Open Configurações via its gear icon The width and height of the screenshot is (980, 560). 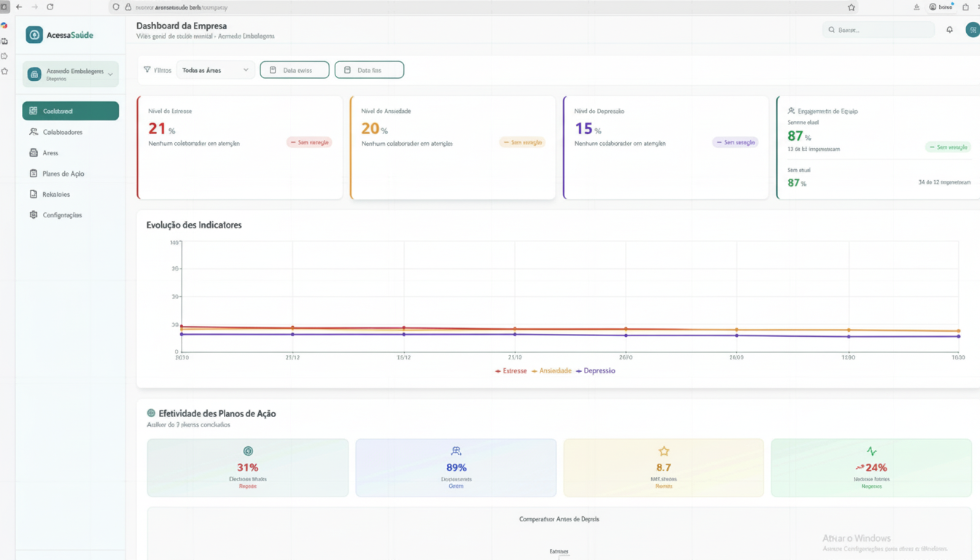pyautogui.click(x=34, y=215)
